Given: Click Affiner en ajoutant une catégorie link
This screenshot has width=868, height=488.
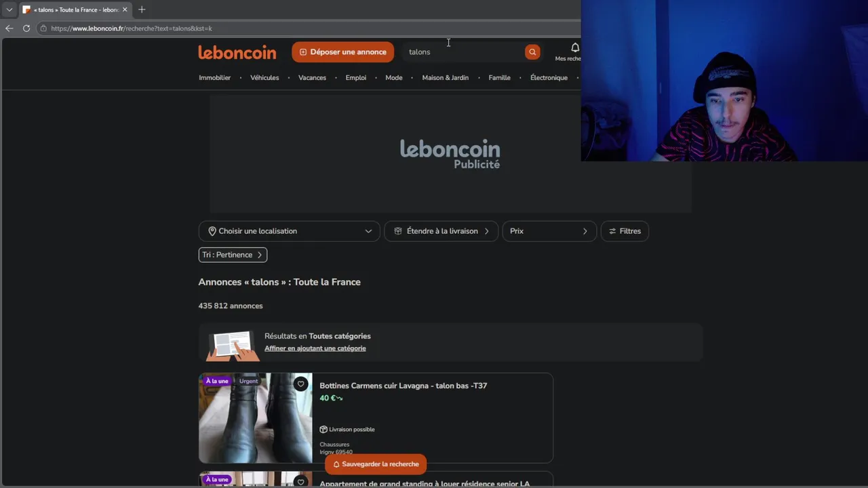Looking at the screenshot, I should (315, 348).
